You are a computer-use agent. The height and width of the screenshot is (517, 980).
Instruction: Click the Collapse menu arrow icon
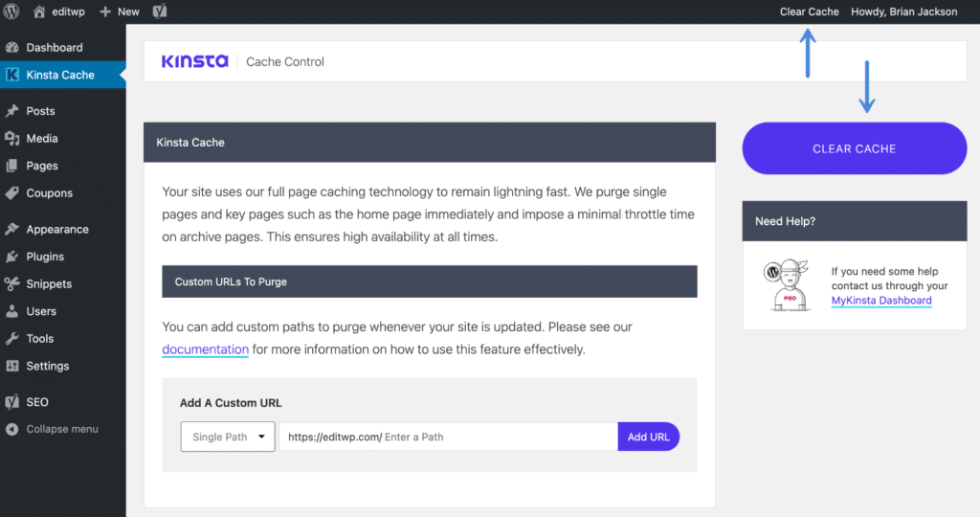11,429
